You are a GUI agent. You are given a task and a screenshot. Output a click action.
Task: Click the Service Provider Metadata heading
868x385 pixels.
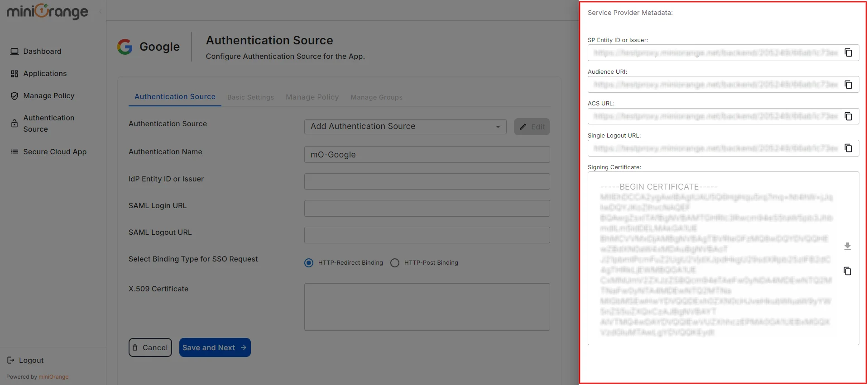630,13
